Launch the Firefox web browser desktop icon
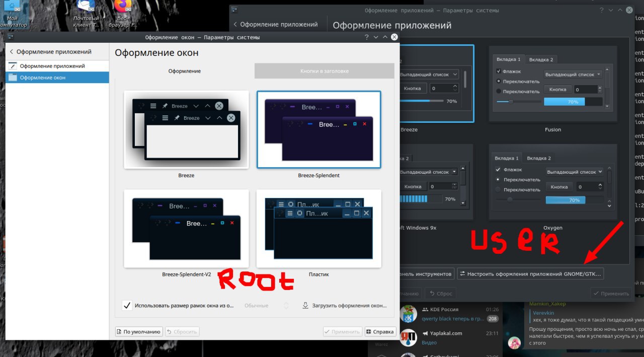 coord(123,13)
